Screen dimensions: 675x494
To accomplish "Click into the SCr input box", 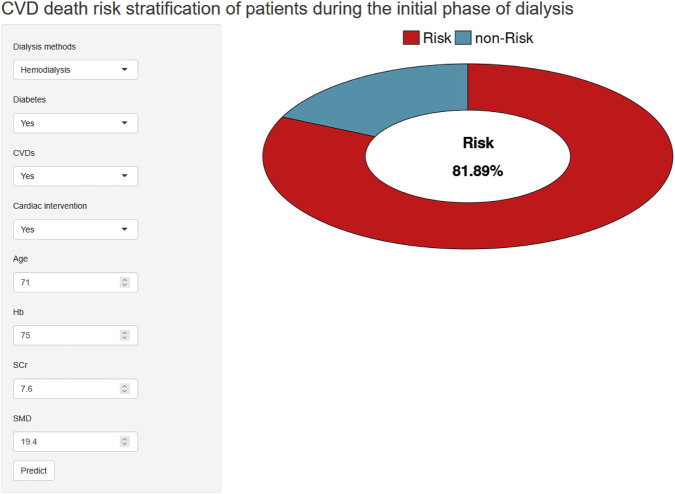I will click(x=75, y=389).
